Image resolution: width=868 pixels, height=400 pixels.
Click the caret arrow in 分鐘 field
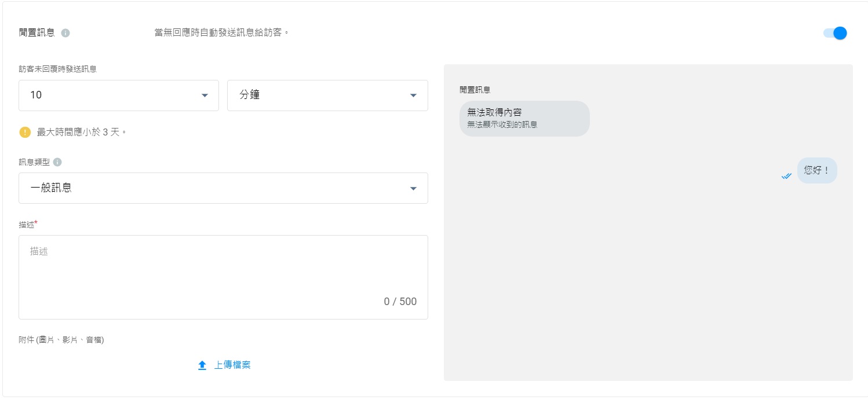(x=413, y=96)
